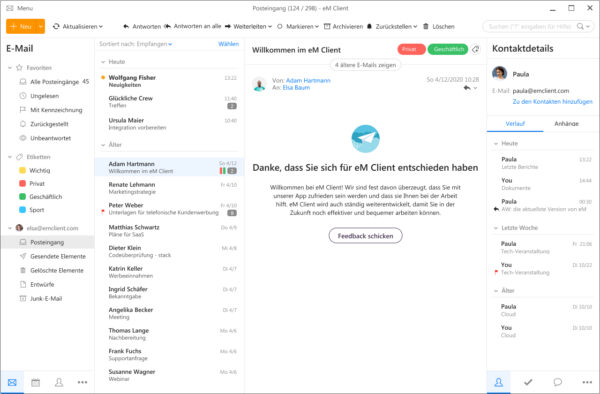Click the green Geschäftlich tag on message
The width and height of the screenshot is (600, 394).
point(448,49)
